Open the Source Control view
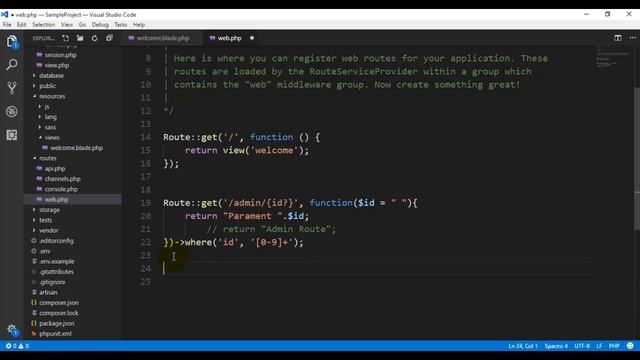Viewport: 640px width, 360px height. (12, 87)
